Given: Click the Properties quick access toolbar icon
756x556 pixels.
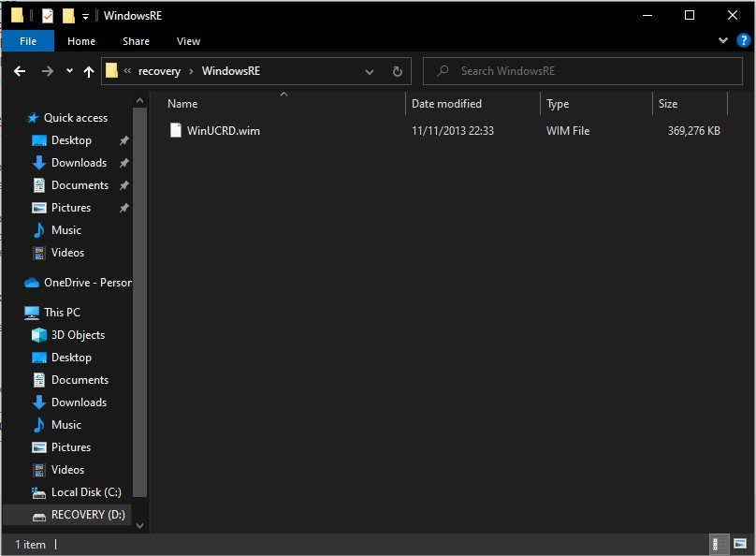Looking at the screenshot, I should pyautogui.click(x=47, y=15).
